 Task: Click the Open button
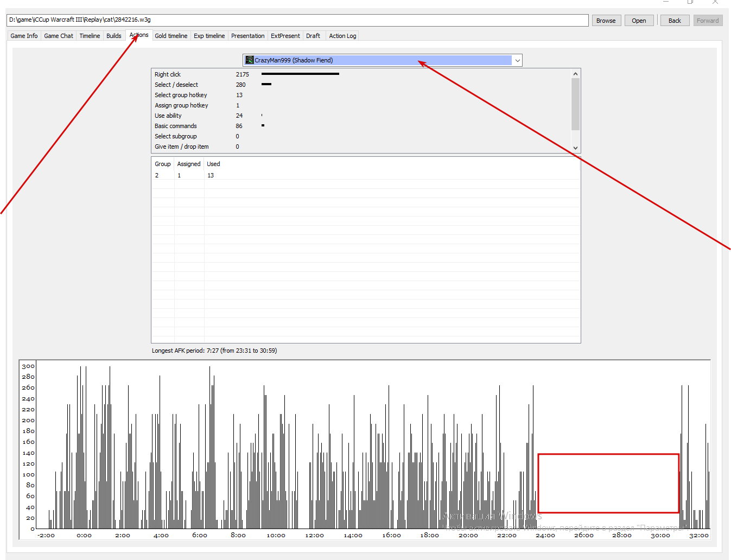point(639,21)
